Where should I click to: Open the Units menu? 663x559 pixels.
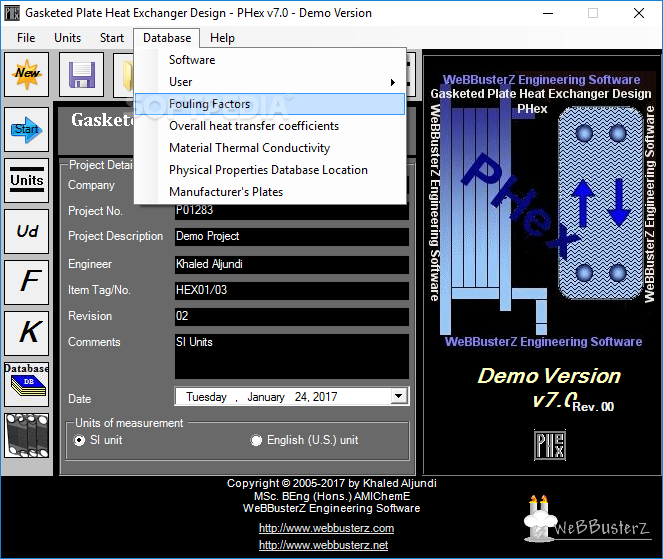pyautogui.click(x=67, y=38)
